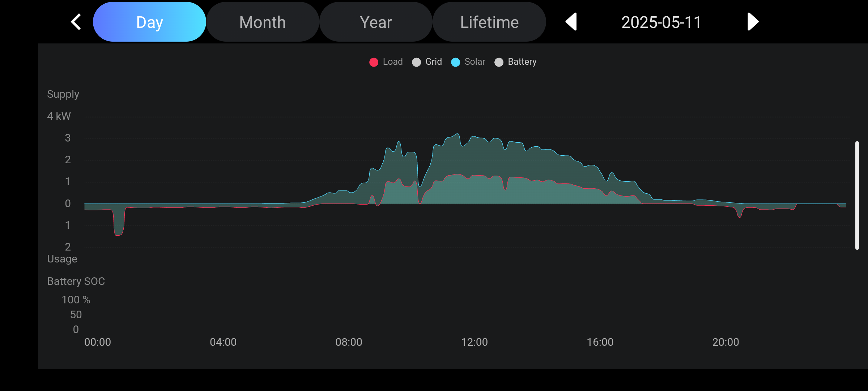The height and width of the screenshot is (391, 868).
Task: Click the Grid legend text
Action: pos(434,62)
